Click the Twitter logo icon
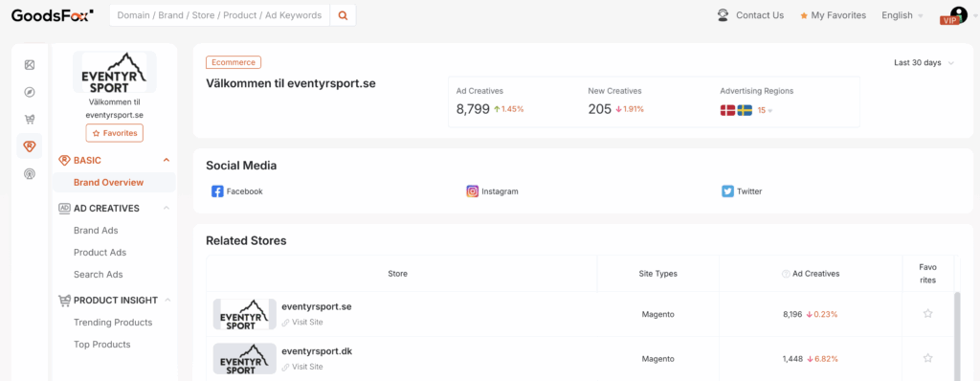The image size is (980, 381). 727,191
